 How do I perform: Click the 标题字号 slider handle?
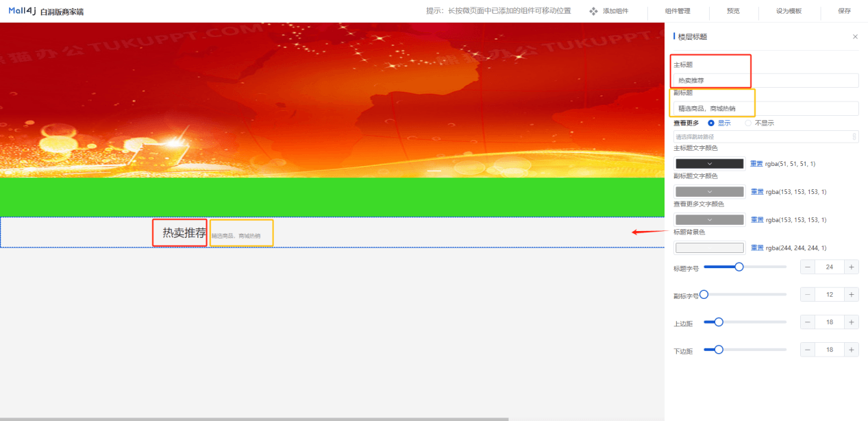click(739, 267)
